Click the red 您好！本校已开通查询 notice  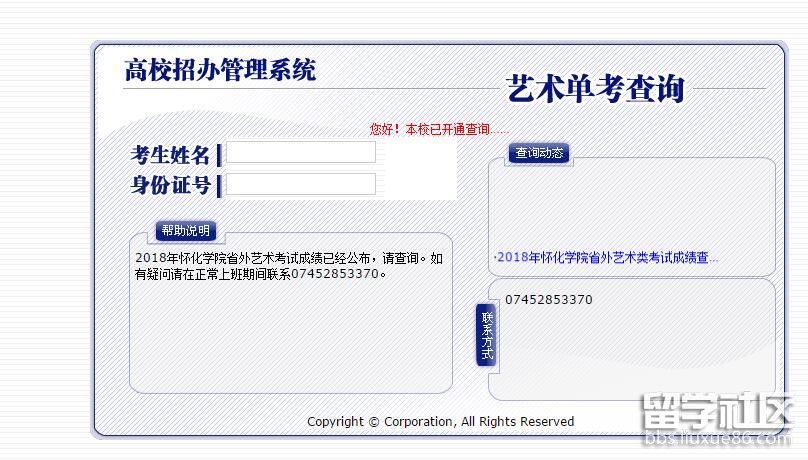click(439, 129)
